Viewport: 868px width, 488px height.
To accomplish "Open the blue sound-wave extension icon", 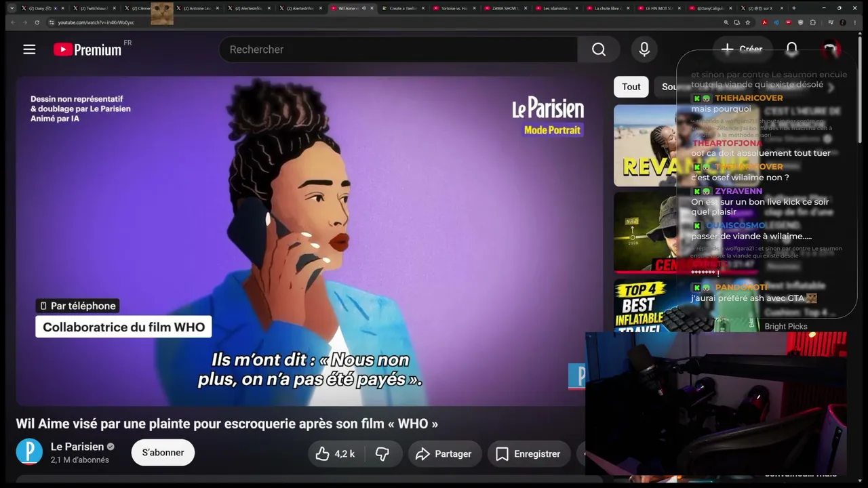I will pyautogui.click(x=776, y=22).
